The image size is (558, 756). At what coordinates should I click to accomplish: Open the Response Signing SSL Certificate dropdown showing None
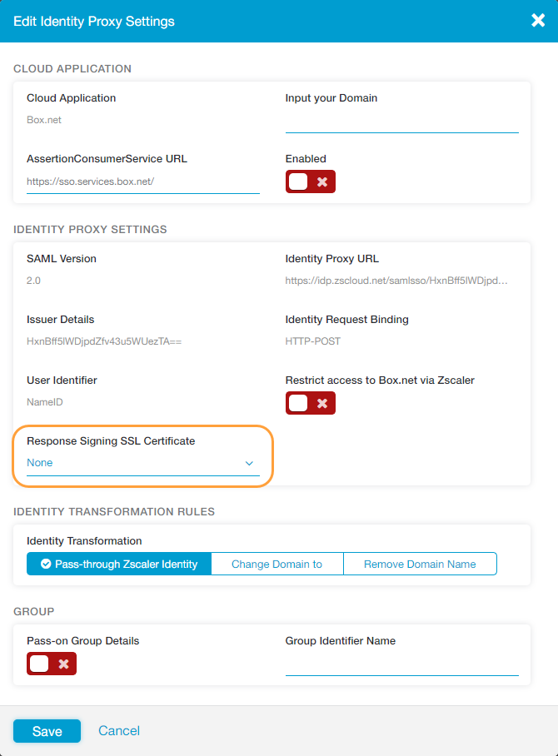tap(142, 463)
